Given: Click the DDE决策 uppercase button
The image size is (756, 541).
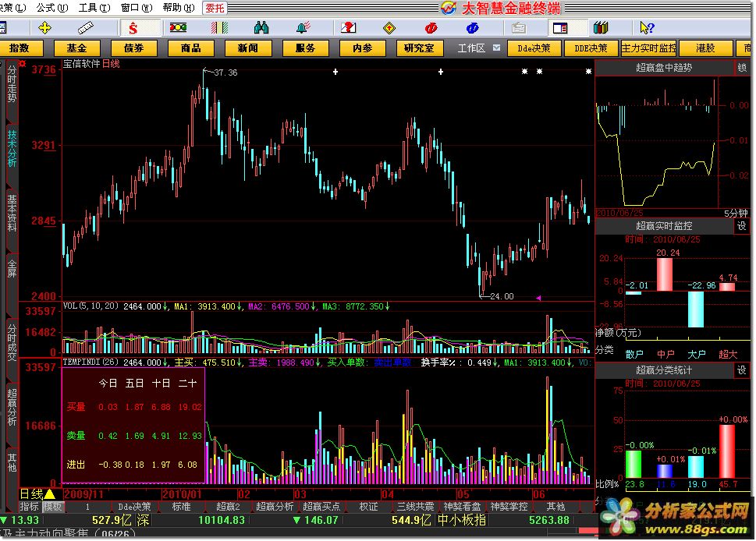Looking at the screenshot, I should 591,48.
